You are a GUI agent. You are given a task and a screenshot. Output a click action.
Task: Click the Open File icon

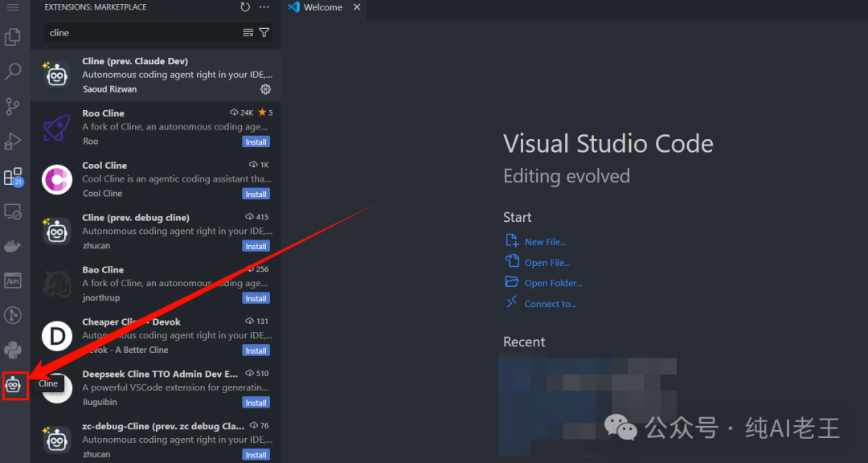point(511,261)
